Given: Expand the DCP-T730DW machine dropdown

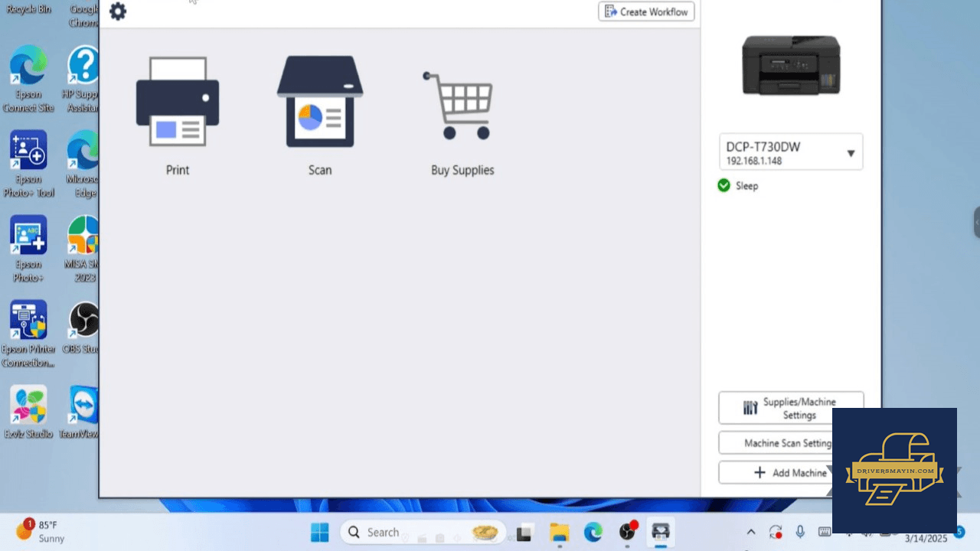Looking at the screenshot, I should [791, 152].
